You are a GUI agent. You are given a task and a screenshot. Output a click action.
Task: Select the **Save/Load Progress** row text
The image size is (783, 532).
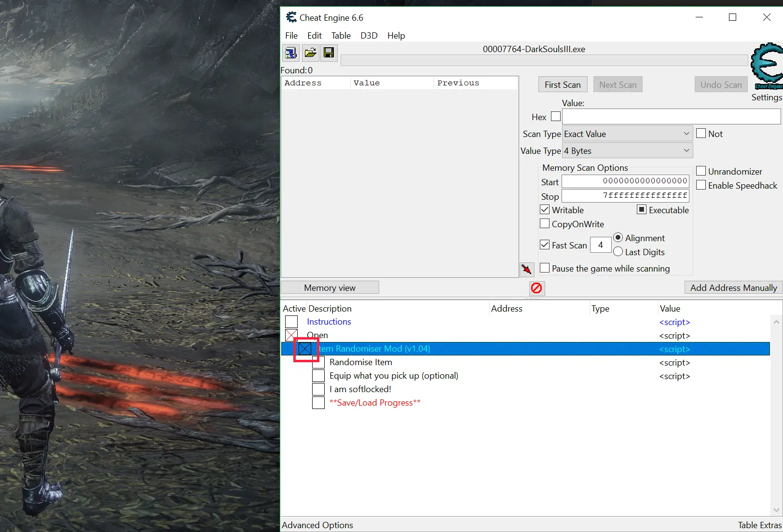click(375, 402)
